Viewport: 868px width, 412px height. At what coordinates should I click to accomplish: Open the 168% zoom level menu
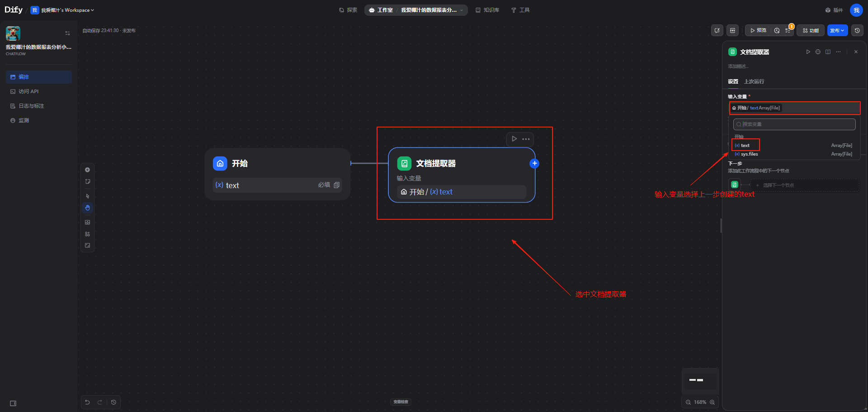point(700,402)
